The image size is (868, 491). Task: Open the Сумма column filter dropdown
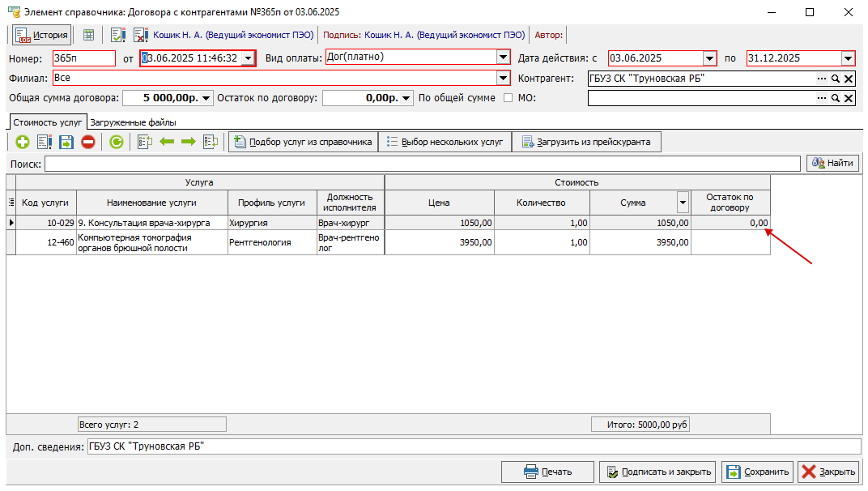pyautogui.click(x=683, y=203)
